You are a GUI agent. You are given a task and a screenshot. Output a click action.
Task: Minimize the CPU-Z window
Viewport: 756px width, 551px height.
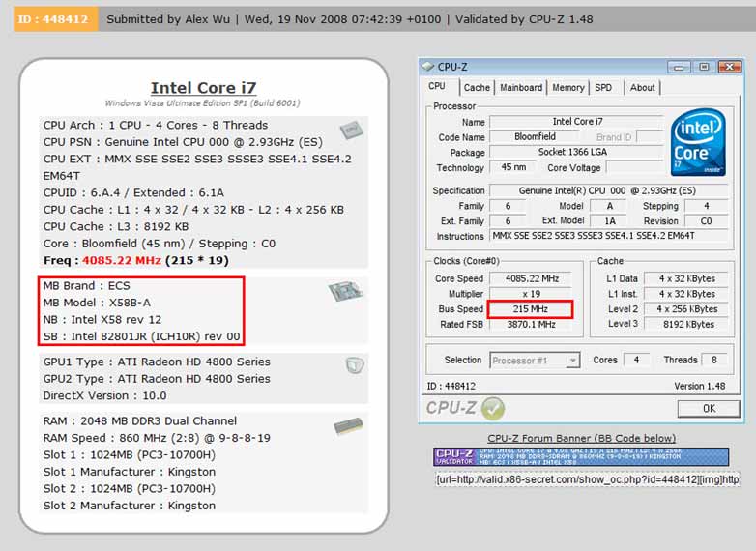[679, 67]
